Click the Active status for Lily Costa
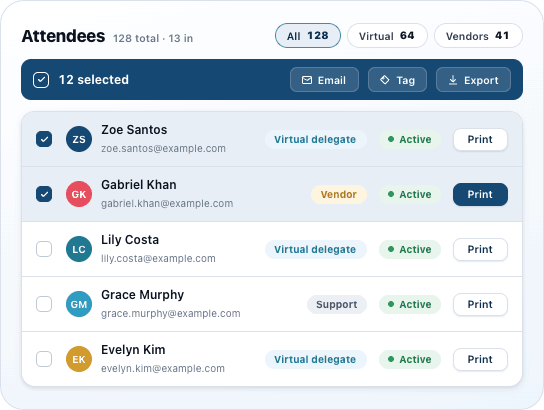Image resolution: width=544 pixels, height=410 pixels. [x=410, y=249]
